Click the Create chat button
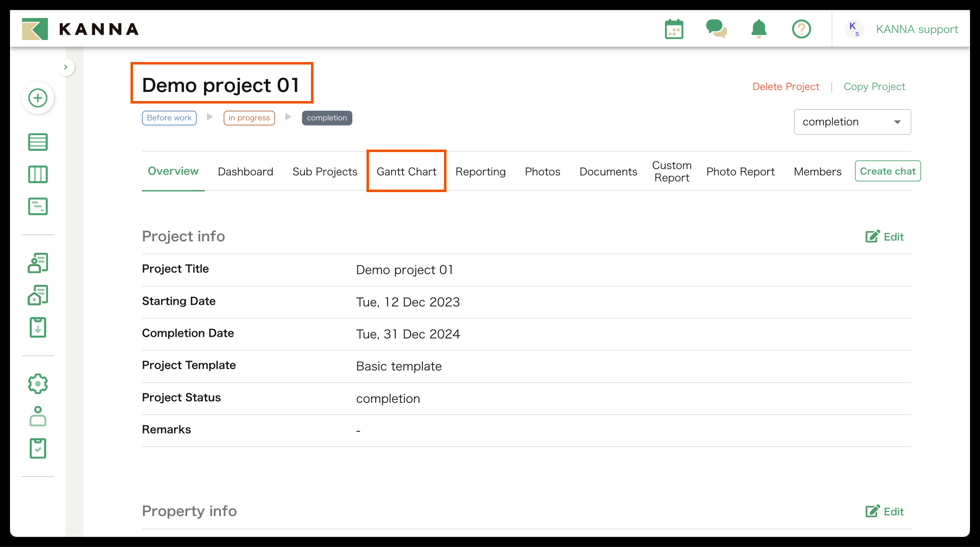 tap(887, 171)
